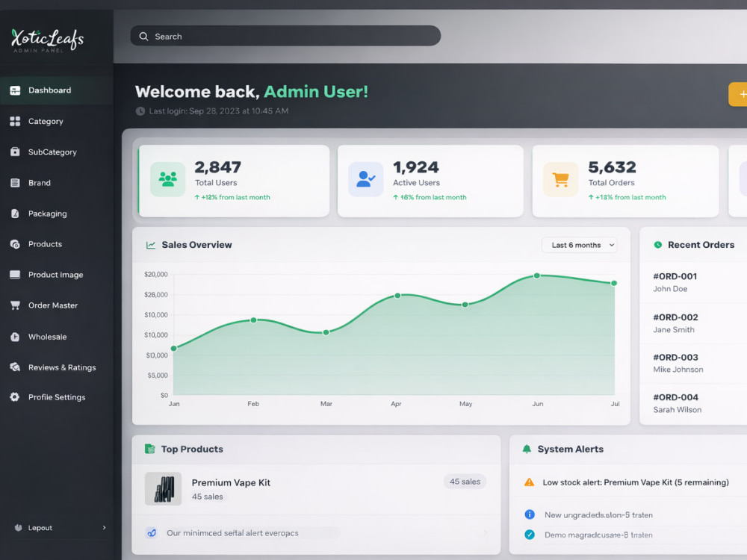The height and width of the screenshot is (560, 747).
Task: Click the Logout power icon
Action: [x=18, y=528]
